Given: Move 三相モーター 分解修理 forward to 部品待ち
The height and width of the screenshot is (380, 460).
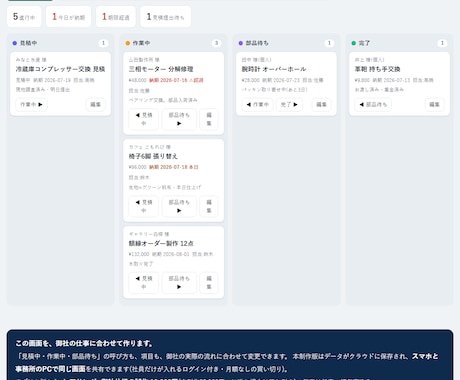Looking at the screenshot, I should coord(179,119).
